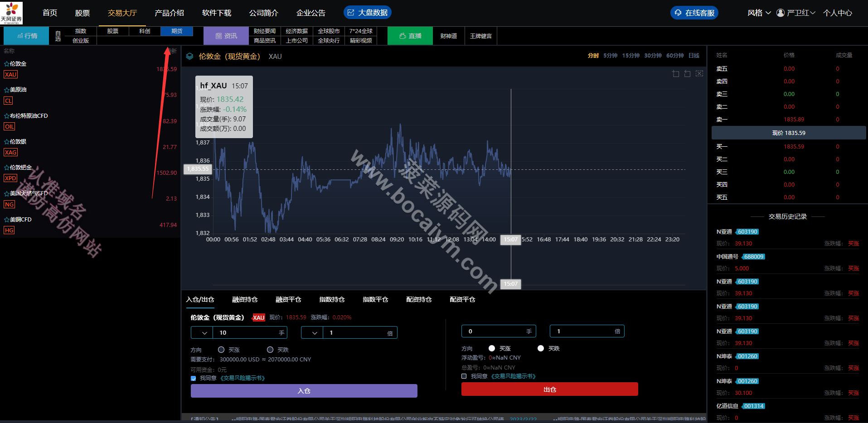Viewport: 868px width, 423px height.
Task: Open the 财神道 channel
Action: tap(448, 36)
